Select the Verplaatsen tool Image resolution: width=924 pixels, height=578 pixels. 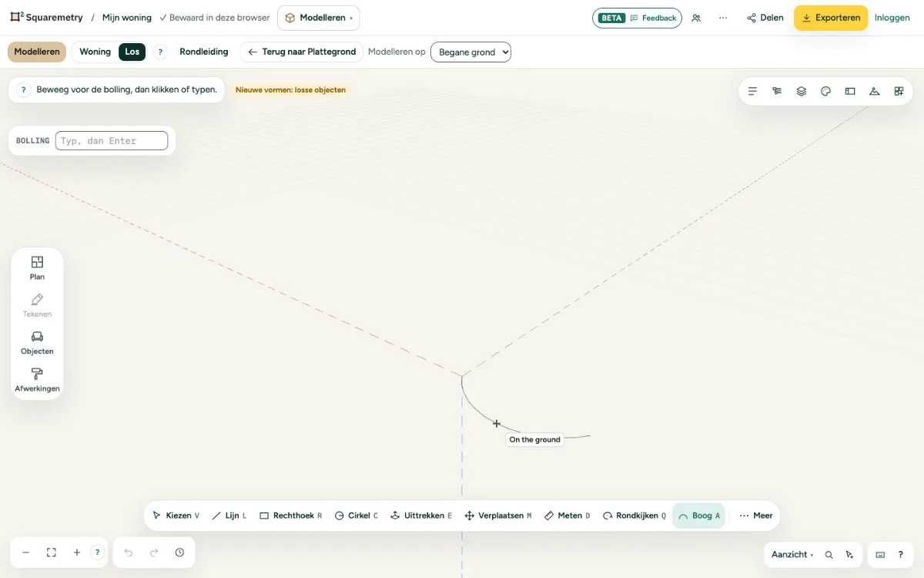click(x=498, y=516)
